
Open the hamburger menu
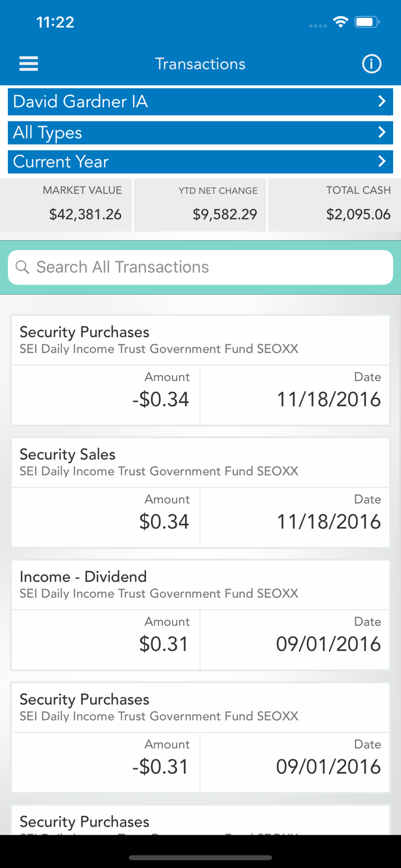(x=28, y=64)
